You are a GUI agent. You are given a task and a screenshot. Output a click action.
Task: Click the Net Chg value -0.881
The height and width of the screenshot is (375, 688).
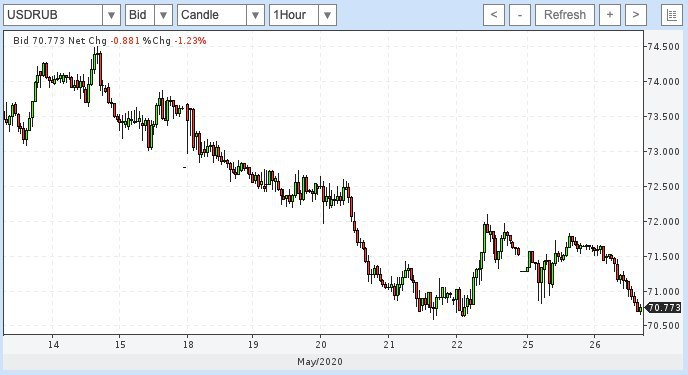(125, 41)
